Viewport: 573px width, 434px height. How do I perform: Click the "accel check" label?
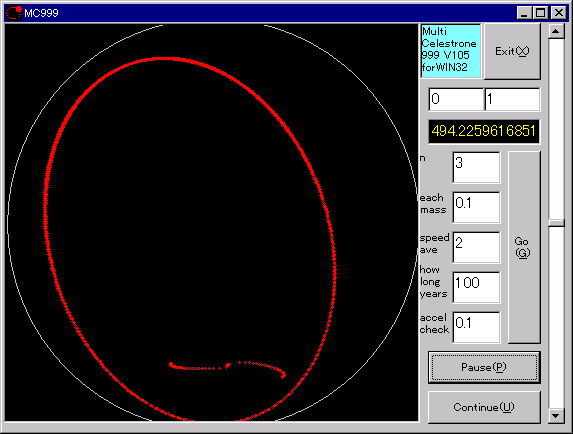(434, 324)
